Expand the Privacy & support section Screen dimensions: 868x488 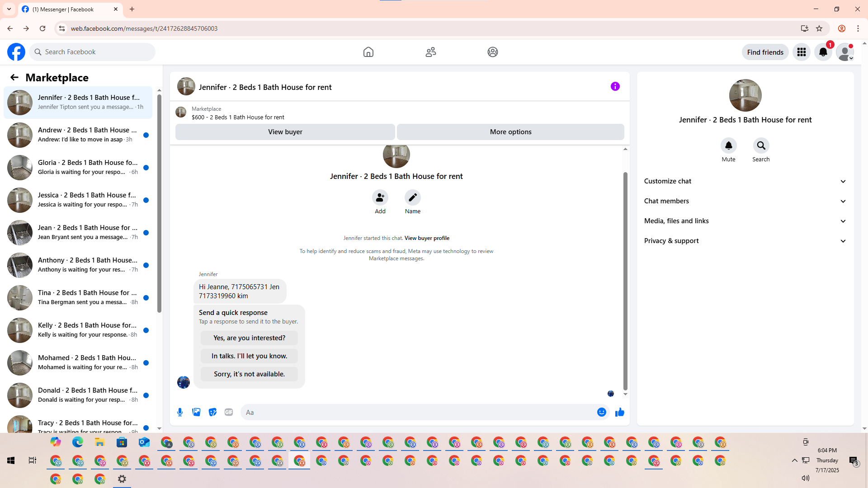tap(745, 241)
